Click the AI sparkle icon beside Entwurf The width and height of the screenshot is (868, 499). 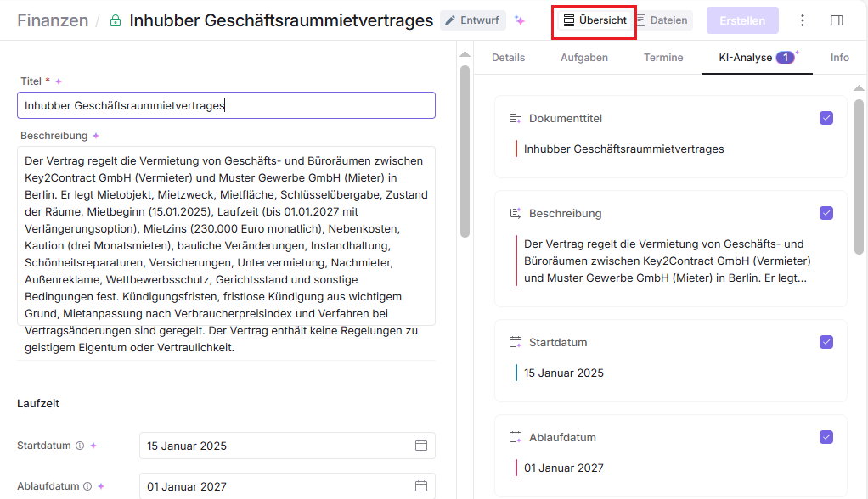coord(520,20)
